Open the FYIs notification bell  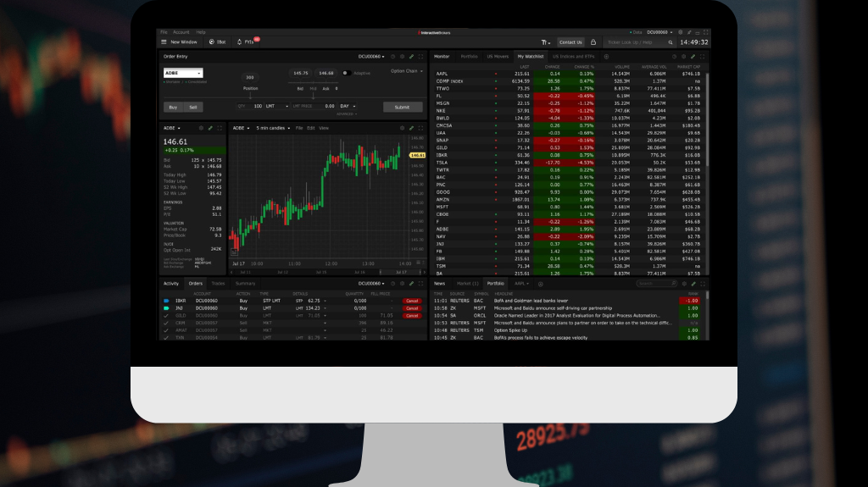(x=240, y=42)
